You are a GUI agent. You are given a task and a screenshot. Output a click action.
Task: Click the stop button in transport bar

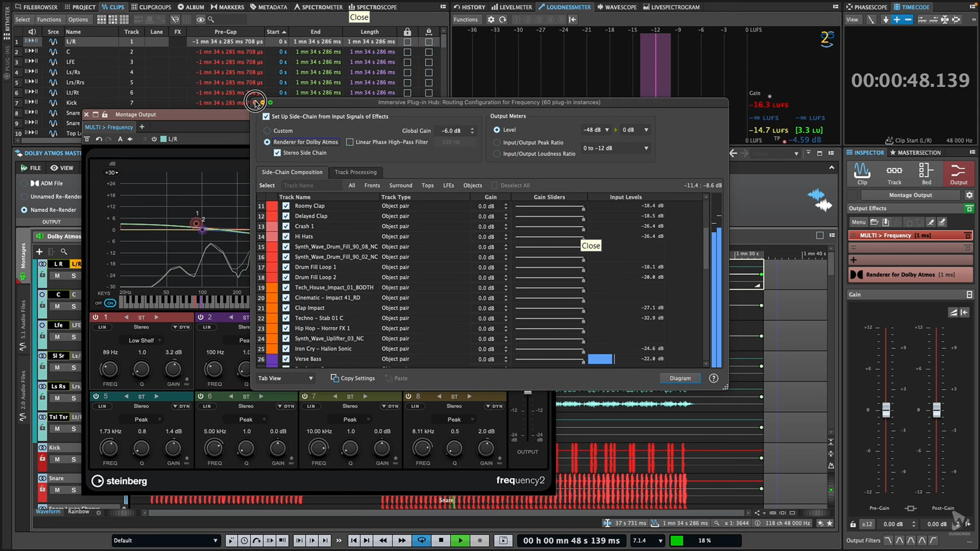tap(441, 540)
